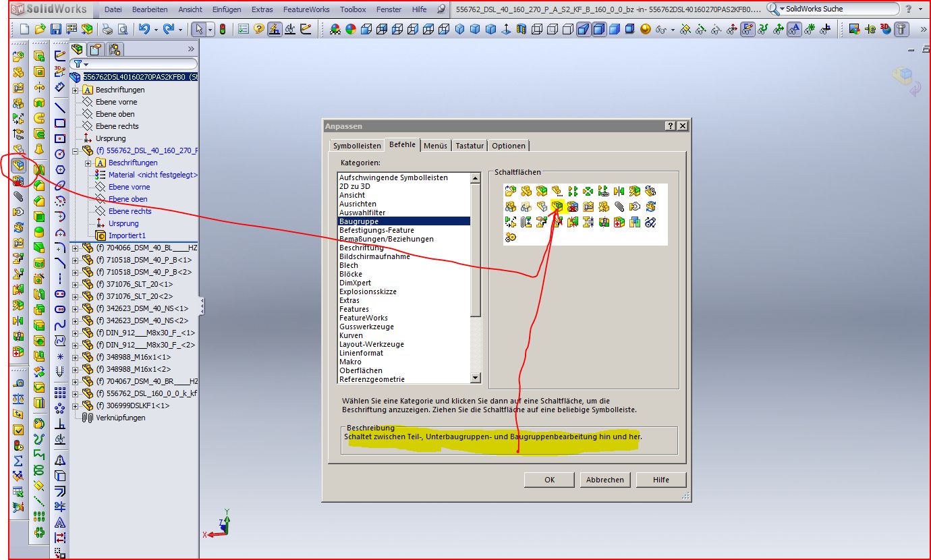Click the yellow question mark help icon
Image resolution: width=931 pixels, height=560 pixels.
tap(259, 30)
